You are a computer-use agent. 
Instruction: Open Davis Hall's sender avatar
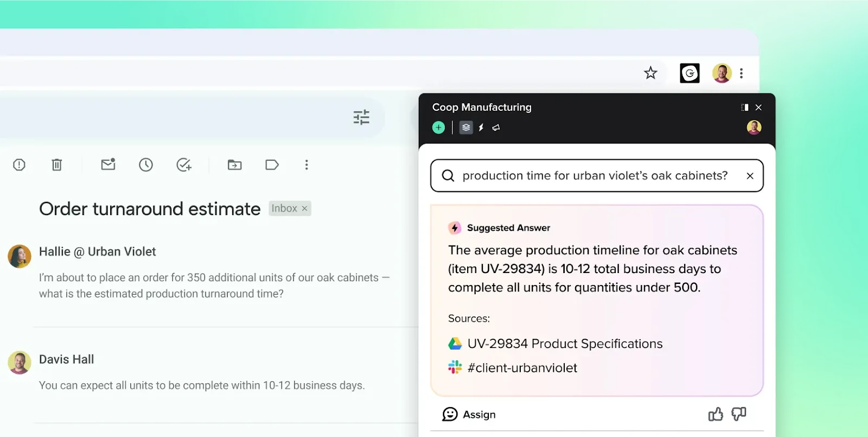pos(20,363)
